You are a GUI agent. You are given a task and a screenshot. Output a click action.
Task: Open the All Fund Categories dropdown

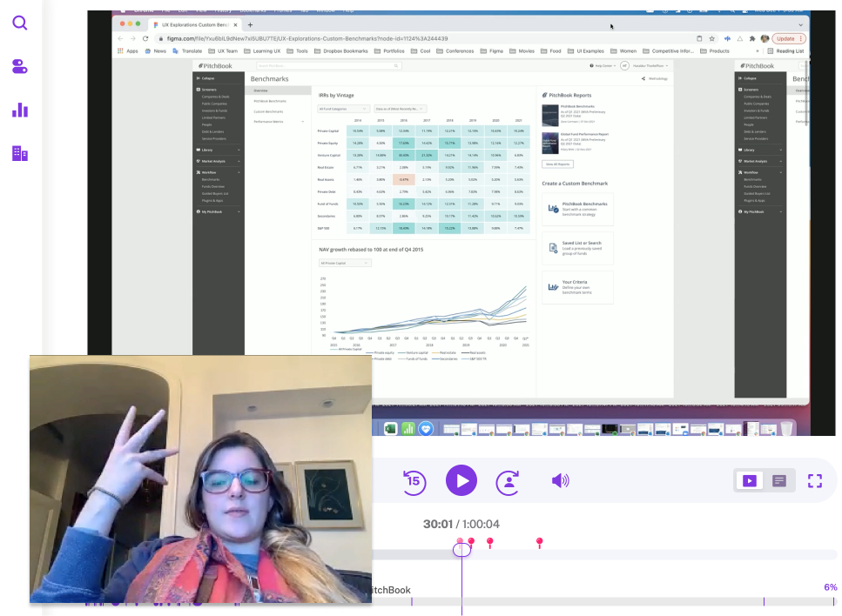click(x=344, y=109)
